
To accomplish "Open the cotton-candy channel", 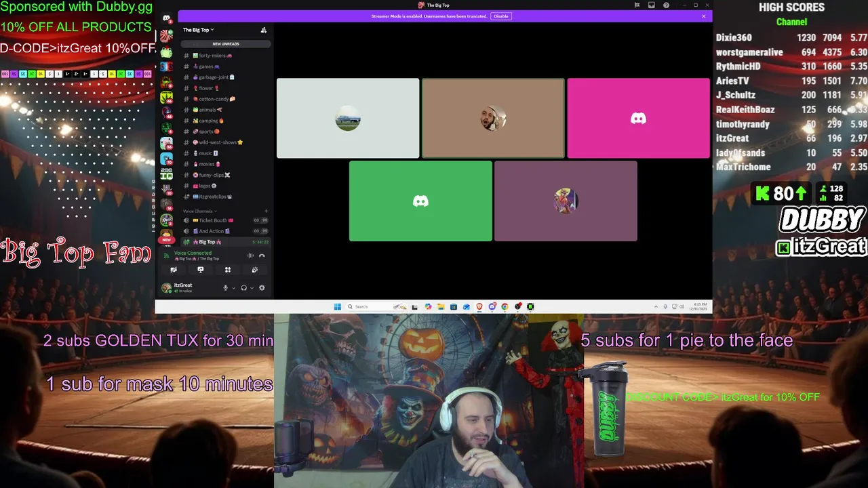I will click(x=226, y=99).
